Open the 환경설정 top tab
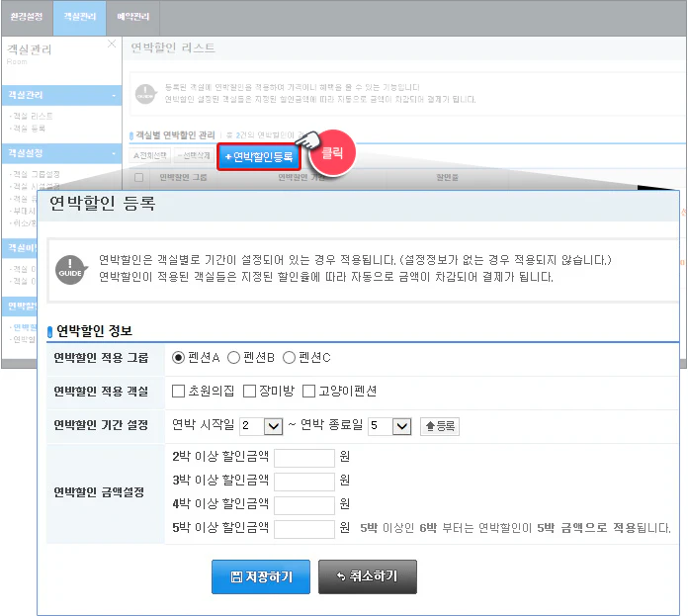This screenshot has width=688, height=616. tap(27, 17)
